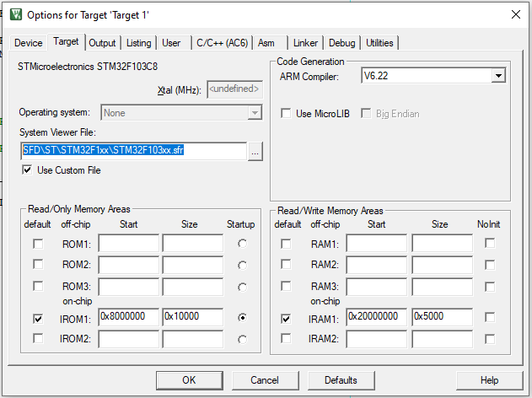The height and width of the screenshot is (398, 532).
Task: Switch to the C/C++ (AC6) tab
Action: coord(221,43)
